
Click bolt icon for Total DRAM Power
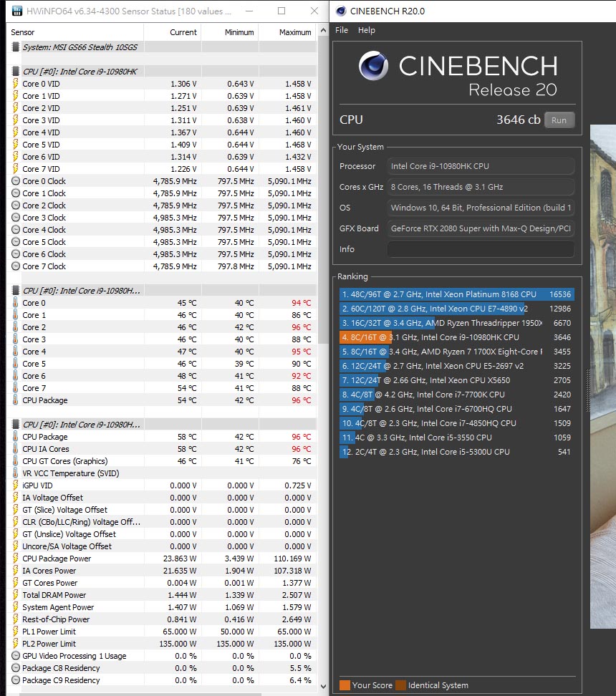[x=16, y=595]
